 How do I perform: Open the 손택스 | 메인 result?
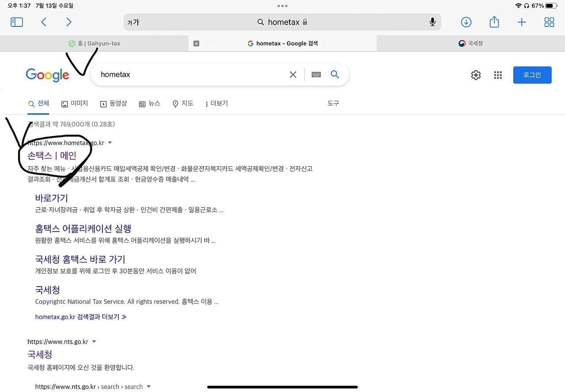(52, 155)
